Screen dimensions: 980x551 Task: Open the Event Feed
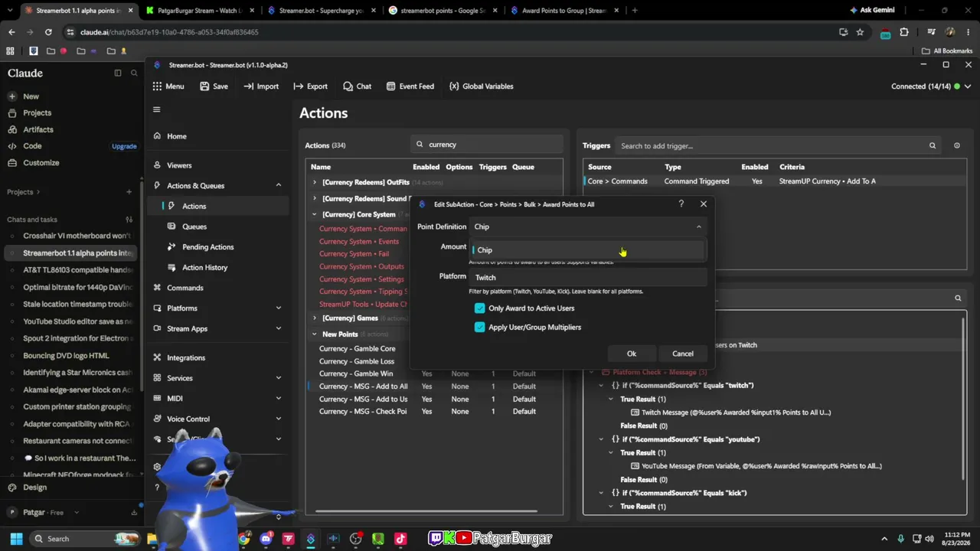point(410,86)
